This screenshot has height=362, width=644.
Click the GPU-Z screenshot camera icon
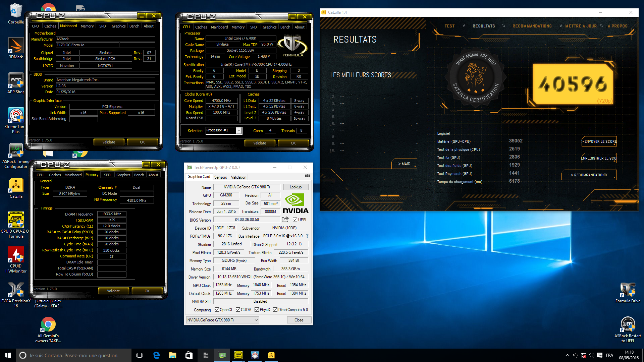[307, 176]
